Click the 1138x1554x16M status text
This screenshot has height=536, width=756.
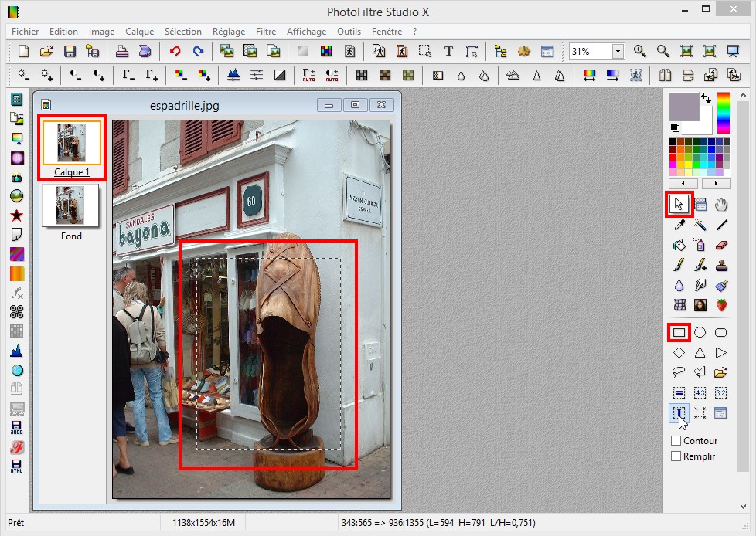(x=203, y=523)
